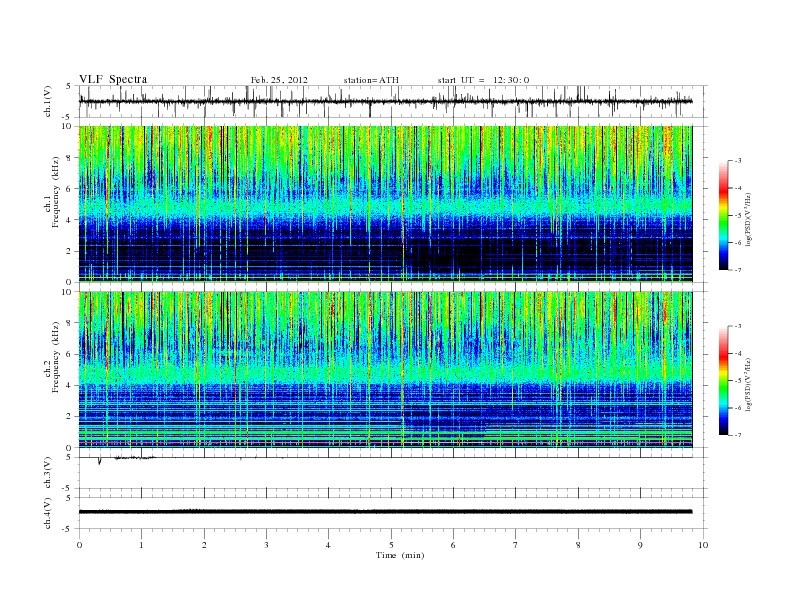The height and width of the screenshot is (612, 792).
Task: Click time axis tick label "5"
Action: 391,545
